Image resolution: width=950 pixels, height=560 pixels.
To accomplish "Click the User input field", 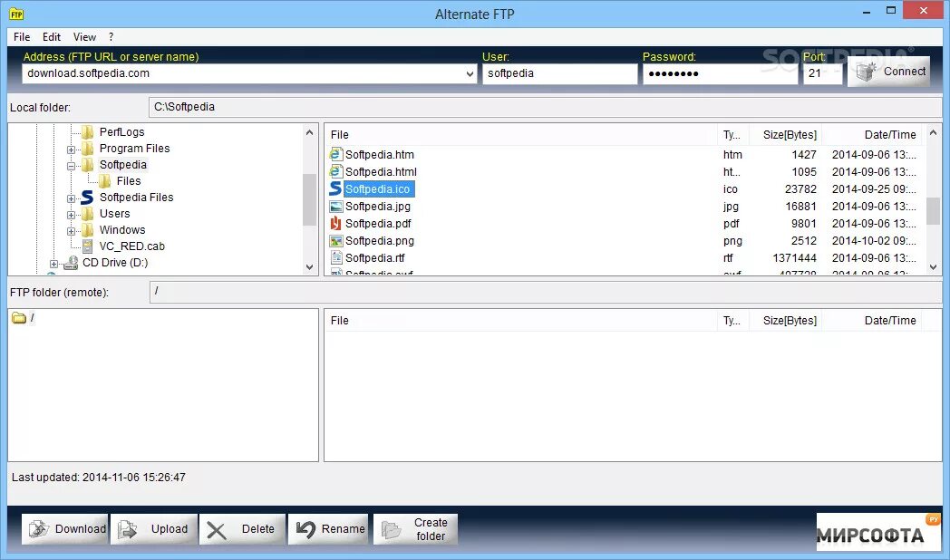I will click(x=560, y=74).
